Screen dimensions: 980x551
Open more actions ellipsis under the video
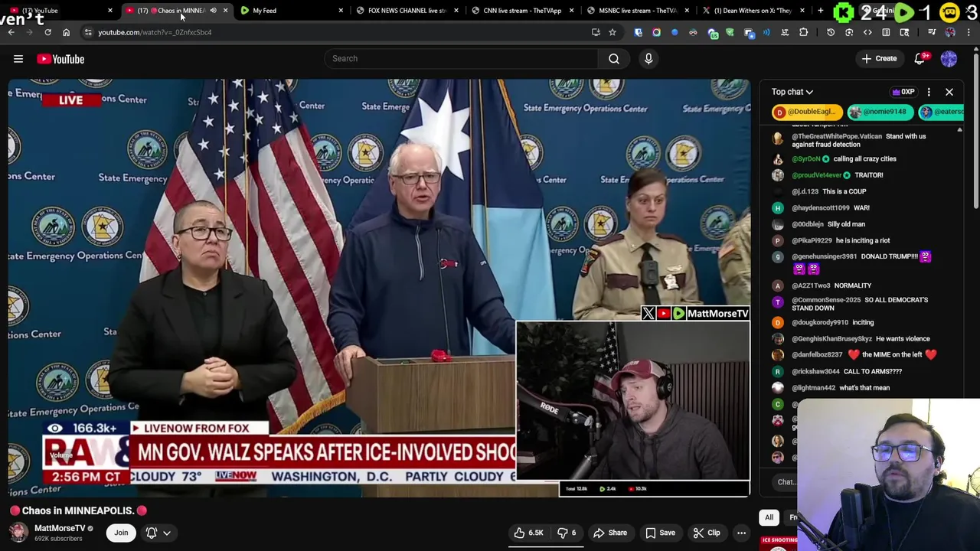pyautogui.click(x=741, y=533)
